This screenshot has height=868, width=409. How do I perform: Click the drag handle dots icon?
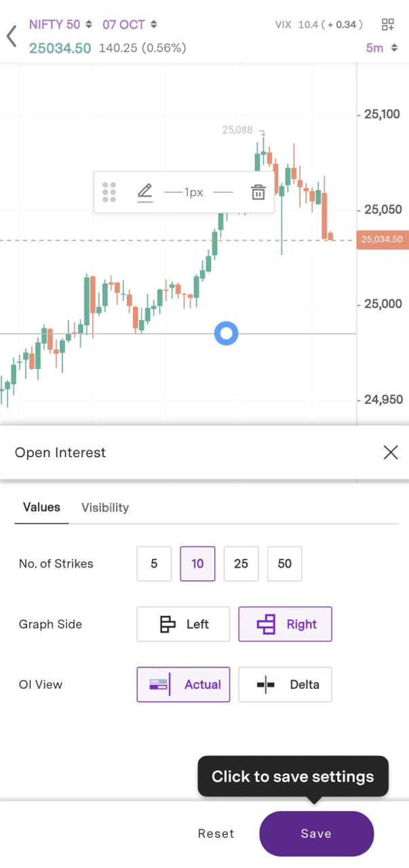pos(109,193)
